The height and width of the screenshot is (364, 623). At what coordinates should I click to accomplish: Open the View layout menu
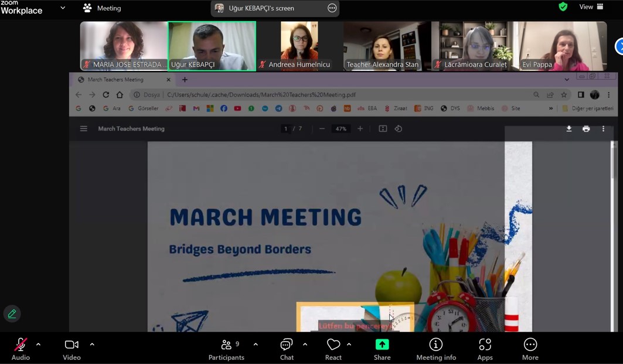(591, 7)
